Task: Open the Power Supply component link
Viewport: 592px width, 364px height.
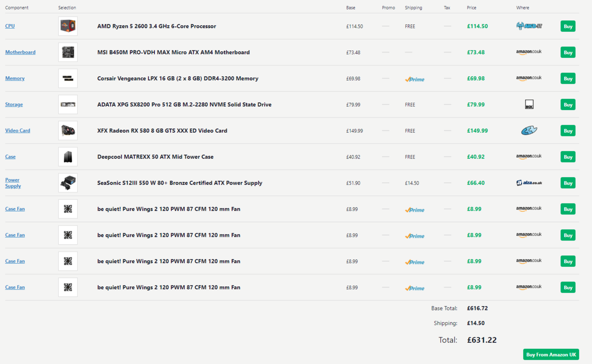Action: click(13, 183)
